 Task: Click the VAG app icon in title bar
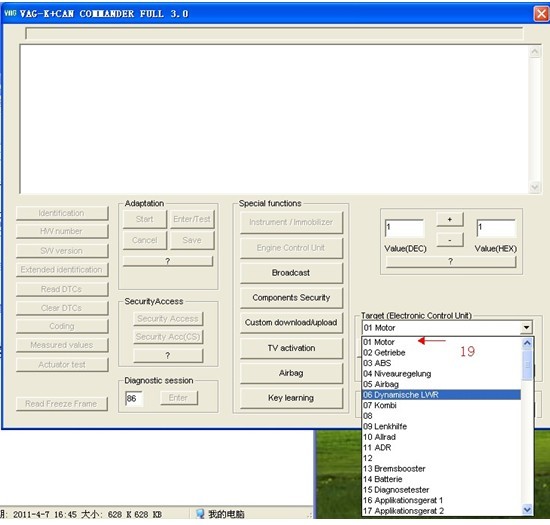click(x=10, y=13)
